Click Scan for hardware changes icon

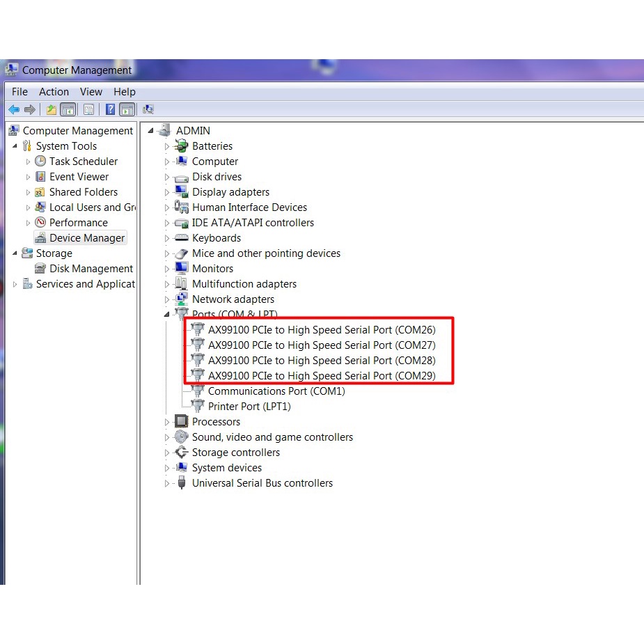[x=148, y=109]
